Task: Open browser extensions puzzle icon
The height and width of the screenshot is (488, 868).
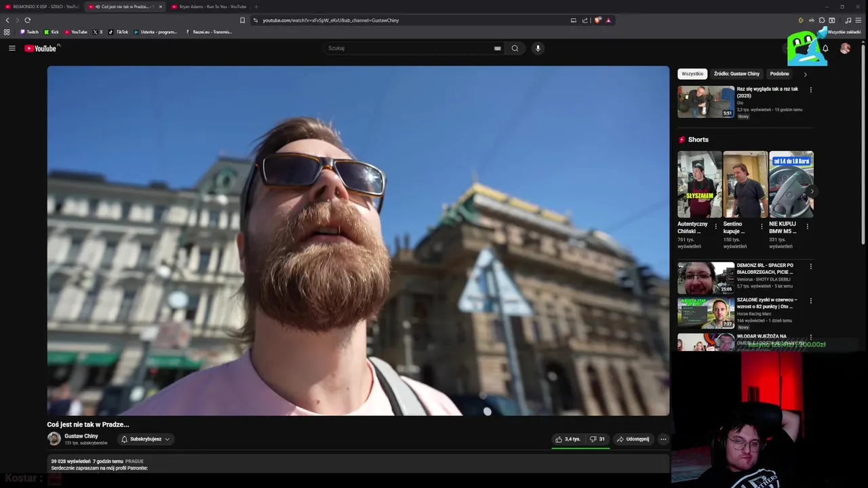Action: [822, 20]
